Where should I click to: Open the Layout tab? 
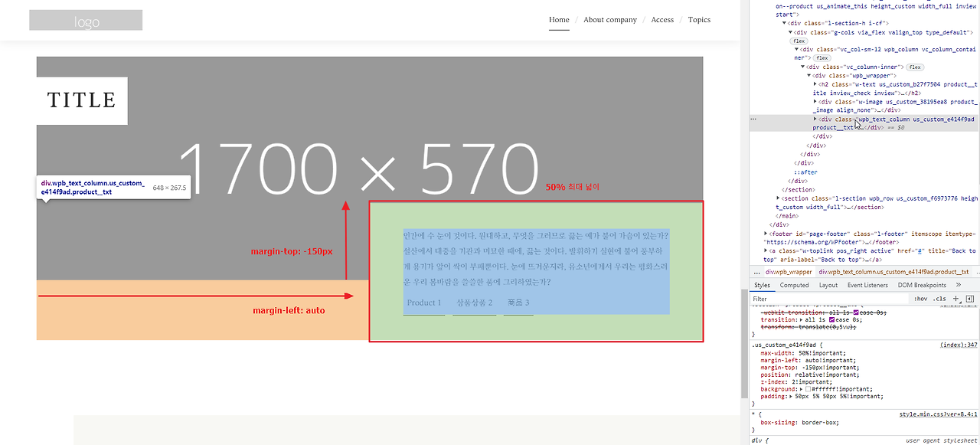pos(828,285)
